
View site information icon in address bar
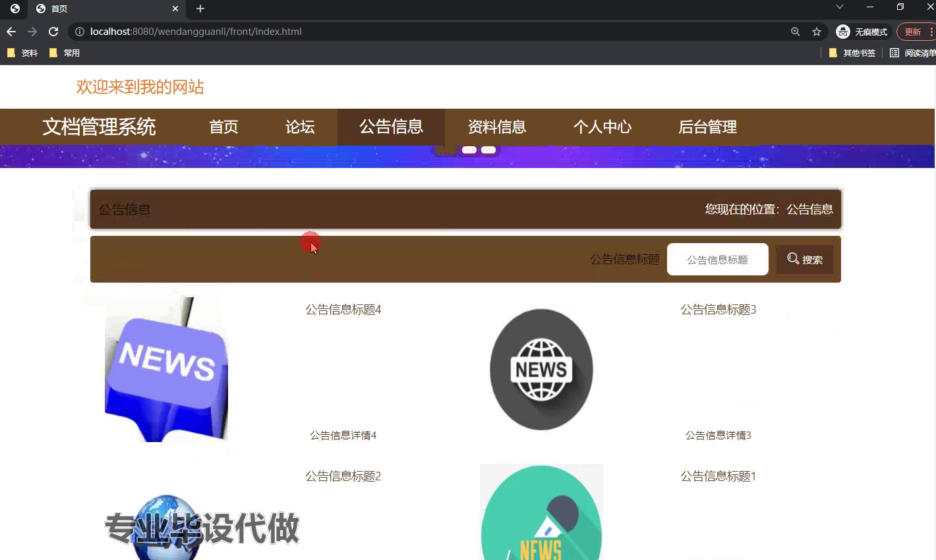[x=79, y=32]
